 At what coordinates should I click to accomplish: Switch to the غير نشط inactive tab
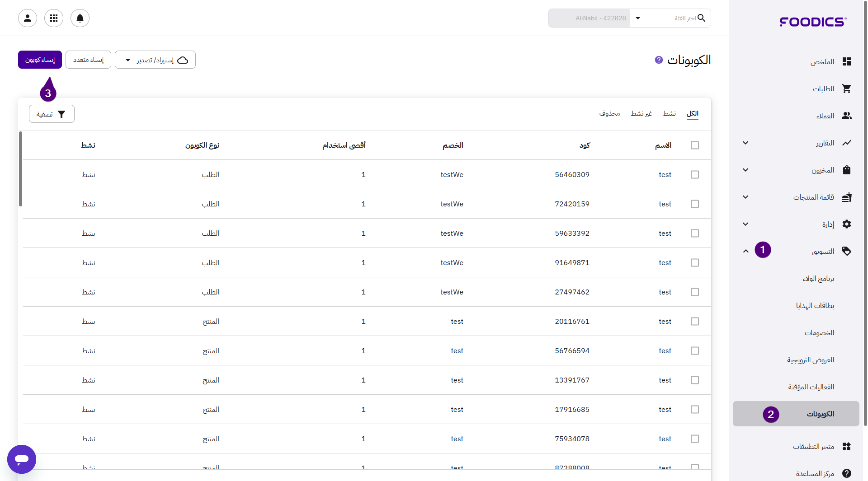coord(641,113)
